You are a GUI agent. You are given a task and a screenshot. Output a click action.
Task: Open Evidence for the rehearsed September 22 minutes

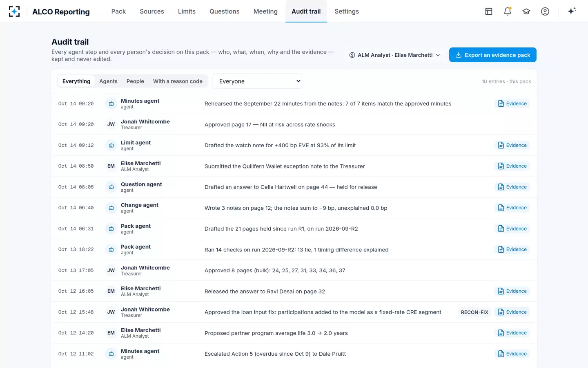click(x=512, y=104)
